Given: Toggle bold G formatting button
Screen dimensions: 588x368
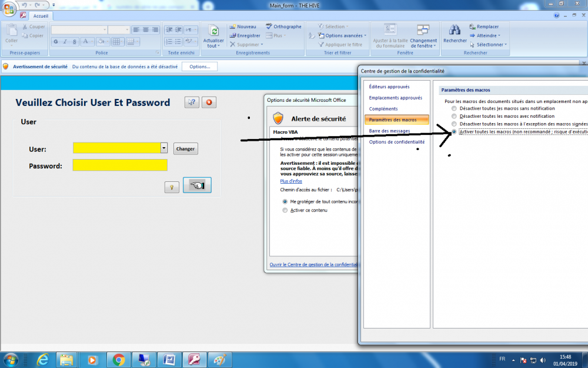Looking at the screenshot, I should [56, 41].
